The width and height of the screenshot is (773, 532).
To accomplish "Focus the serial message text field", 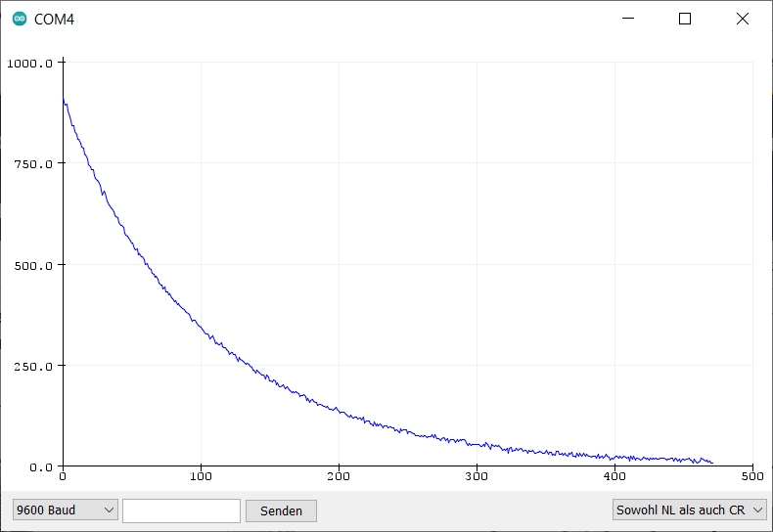I will pyautogui.click(x=181, y=510).
